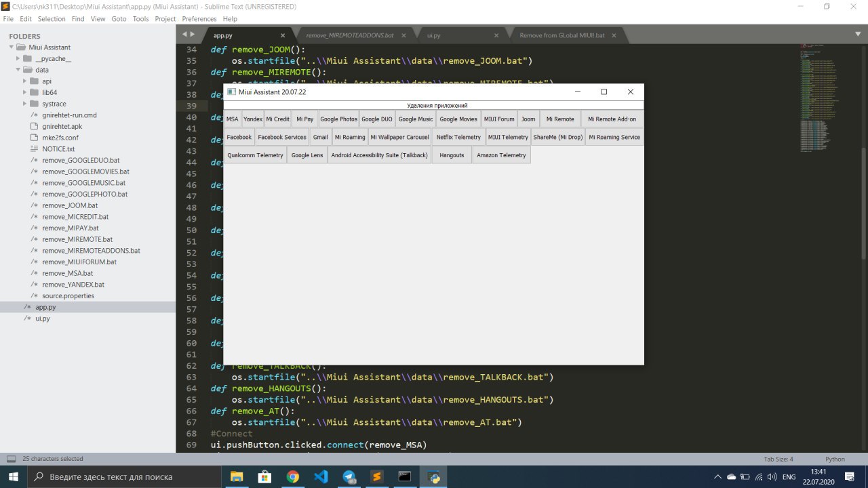Click the MIUI Forum button
Viewport: 868px width, 488px height.
pyautogui.click(x=499, y=119)
